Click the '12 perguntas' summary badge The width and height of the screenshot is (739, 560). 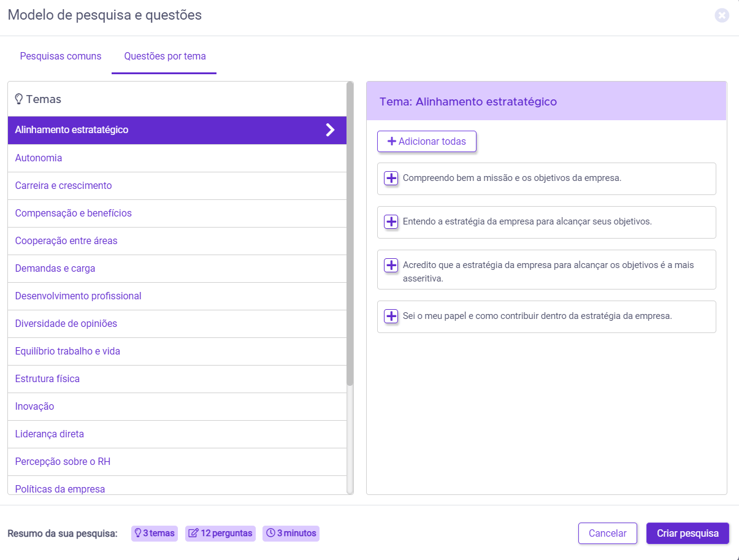(x=220, y=534)
